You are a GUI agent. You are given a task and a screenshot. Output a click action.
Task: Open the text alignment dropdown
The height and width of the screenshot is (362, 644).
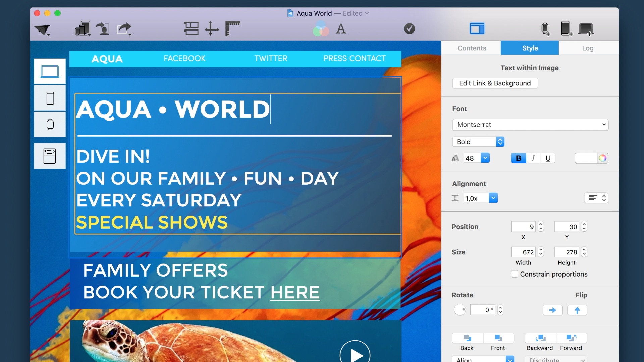[596, 198]
